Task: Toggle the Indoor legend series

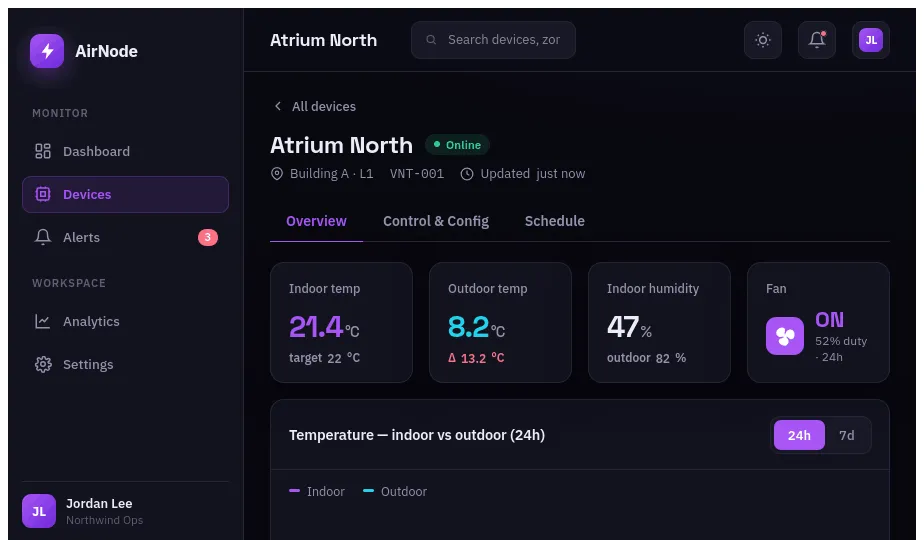Action: coord(317,491)
